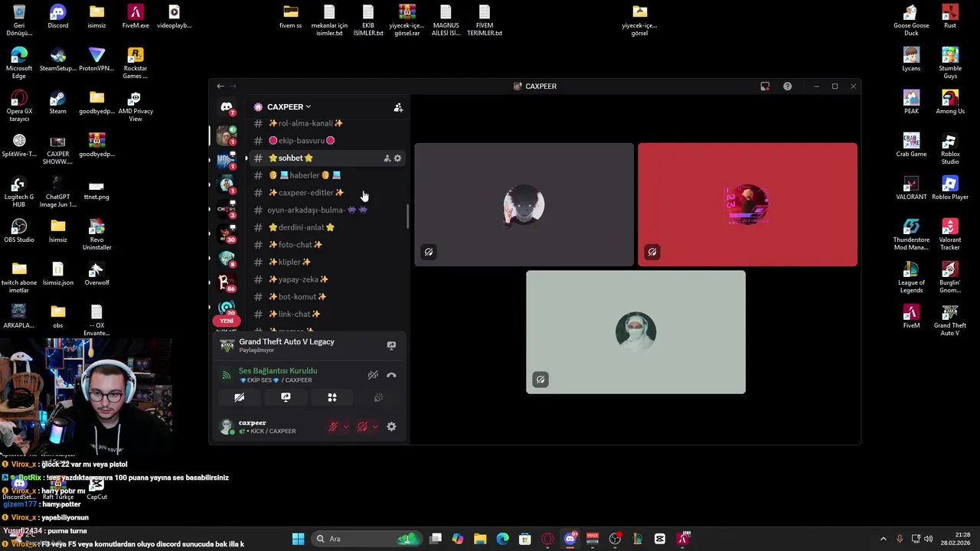Select the FiveM.exe desktop icon
Screen dimensions: 980x551
136,17
